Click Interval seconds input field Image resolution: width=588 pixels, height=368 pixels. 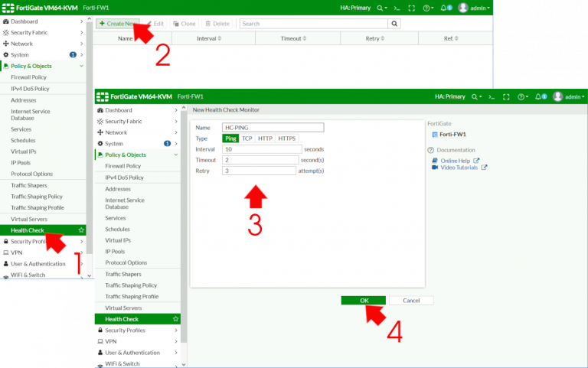262,149
